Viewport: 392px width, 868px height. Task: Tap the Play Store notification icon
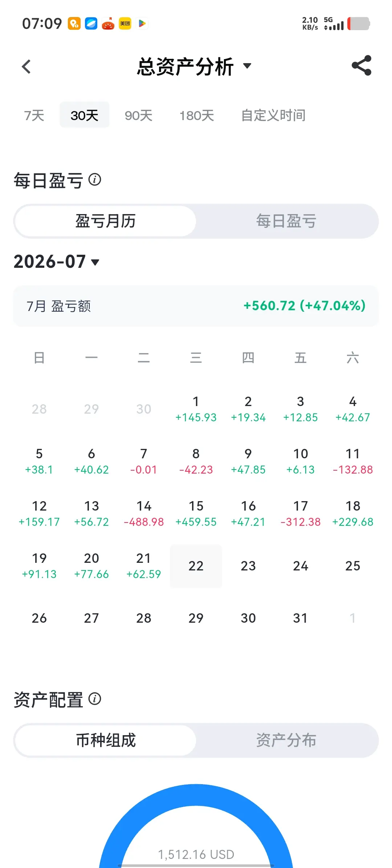tap(142, 24)
